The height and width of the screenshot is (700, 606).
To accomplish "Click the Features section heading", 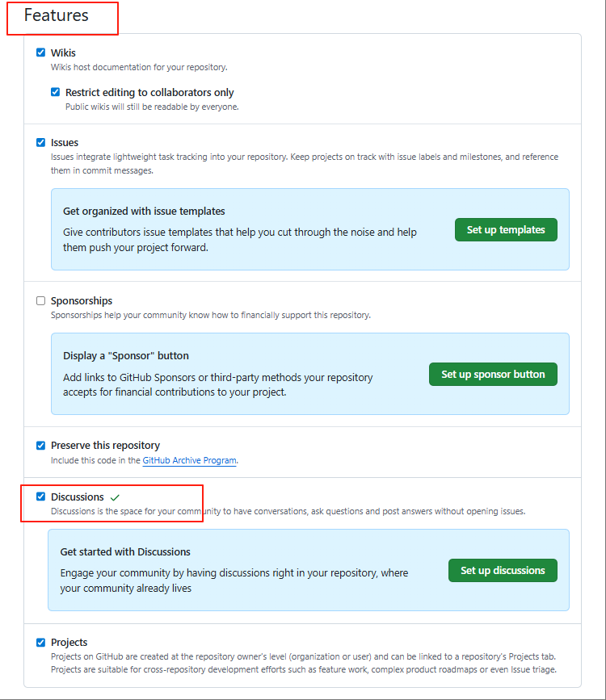I will click(57, 15).
